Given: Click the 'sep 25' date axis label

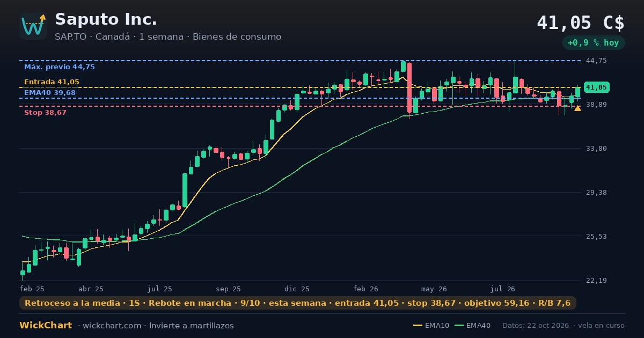Looking at the screenshot, I should click(x=229, y=289).
